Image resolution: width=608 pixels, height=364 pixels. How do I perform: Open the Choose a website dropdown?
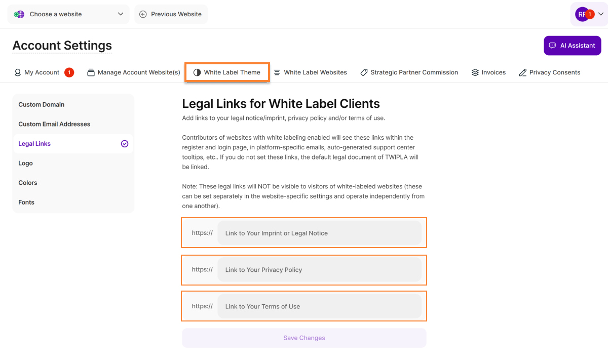[x=68, y=14]
